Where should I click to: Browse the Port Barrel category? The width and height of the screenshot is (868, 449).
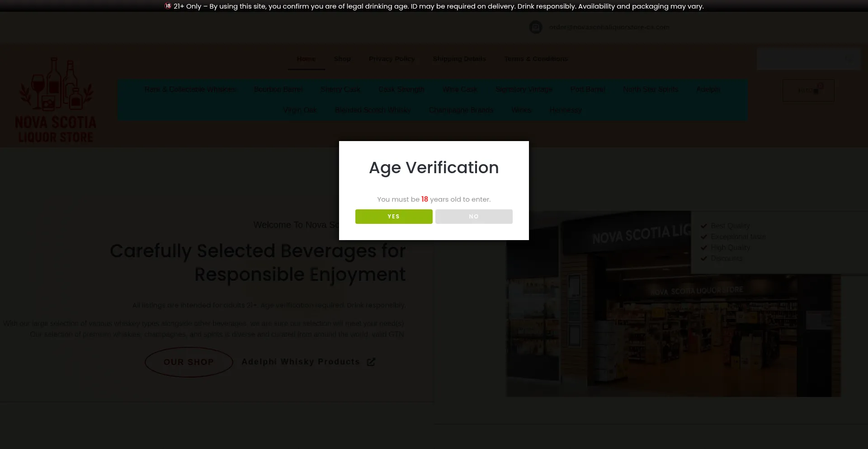point(588,90)
